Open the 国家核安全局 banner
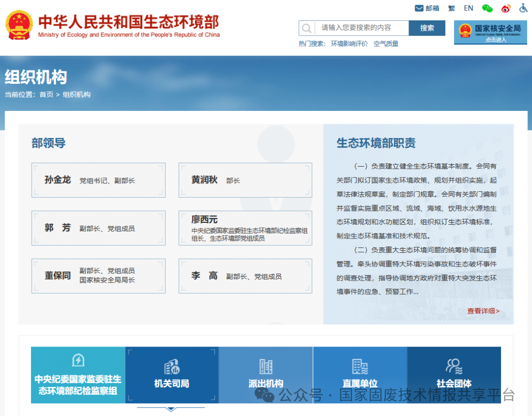This screenshot has height=416, width=532. click(490, 33)
